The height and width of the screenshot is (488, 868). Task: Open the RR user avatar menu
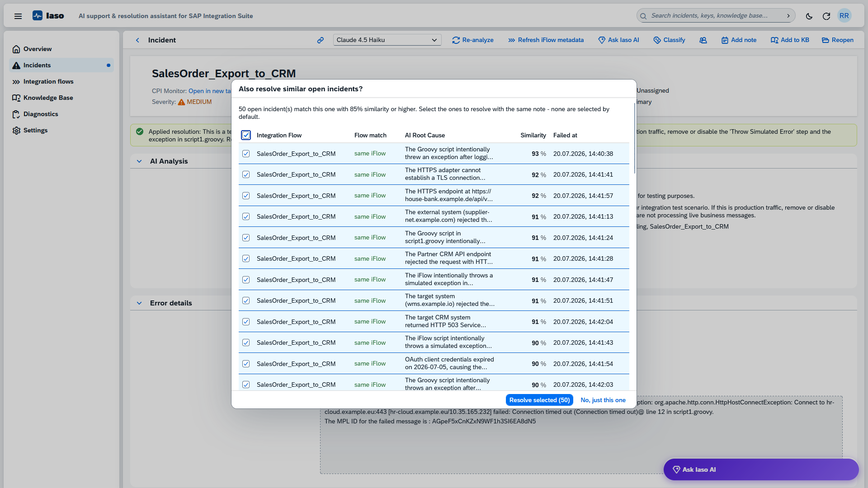point(844,16)
